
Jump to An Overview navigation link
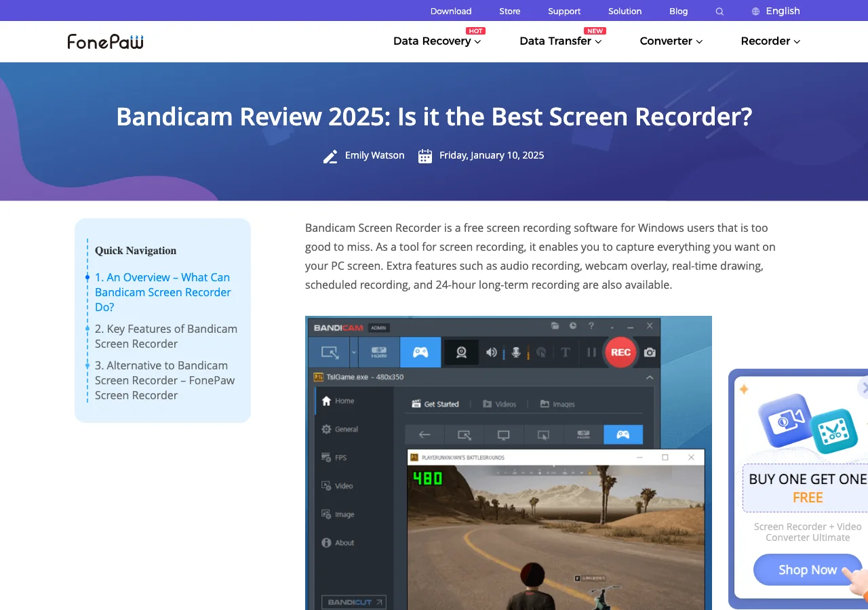coord(163,292)
